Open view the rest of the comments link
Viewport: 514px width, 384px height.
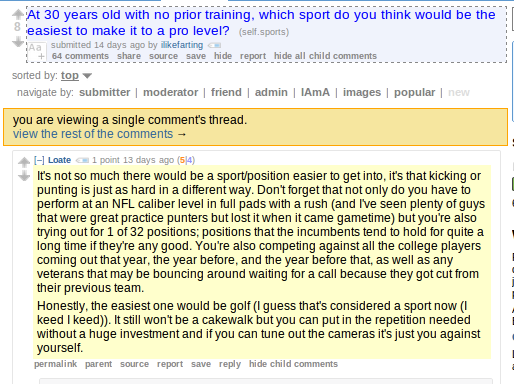tap(99, 134)
